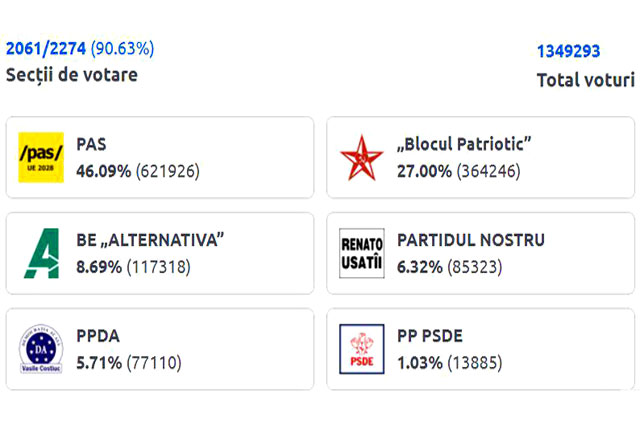Select the PP PSDE party name
Screen dimensions: 640x430
click(x=430, y=336)
